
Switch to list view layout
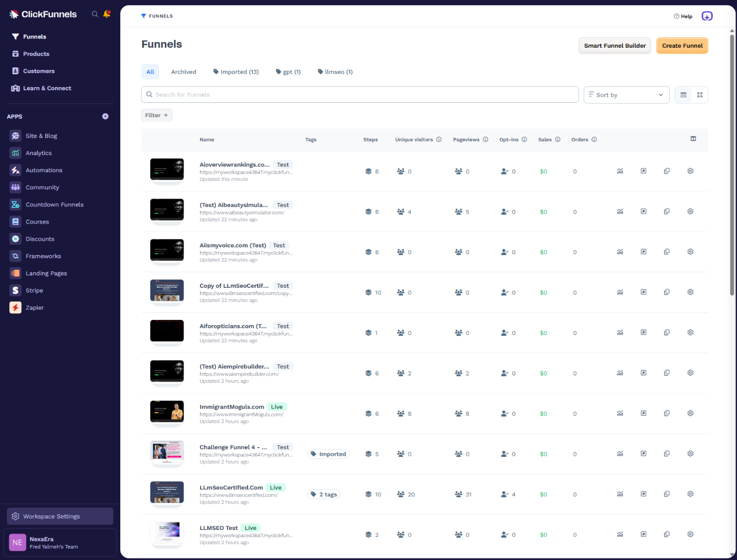click(x=683, y=95)
